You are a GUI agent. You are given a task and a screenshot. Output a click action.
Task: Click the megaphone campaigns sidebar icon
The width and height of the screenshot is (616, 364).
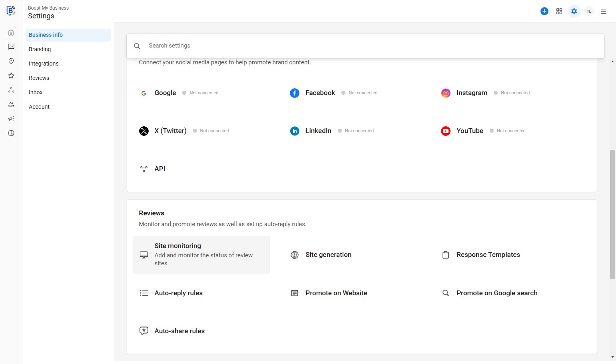11,119
